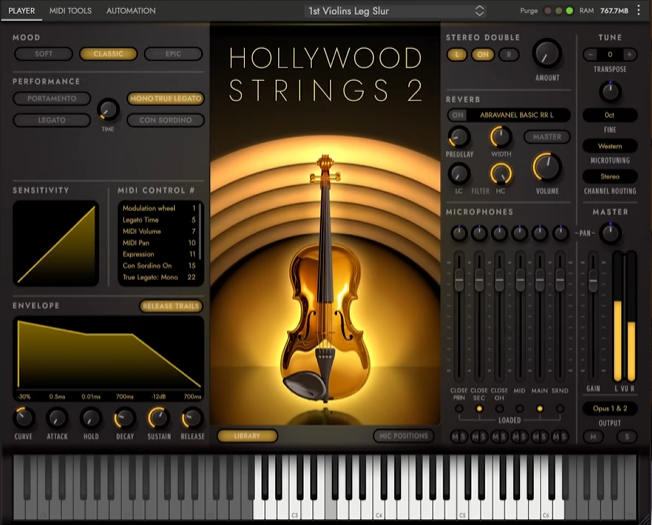Click the Legato Time knob
Screen dimensions: 652x525
point(108,108)
